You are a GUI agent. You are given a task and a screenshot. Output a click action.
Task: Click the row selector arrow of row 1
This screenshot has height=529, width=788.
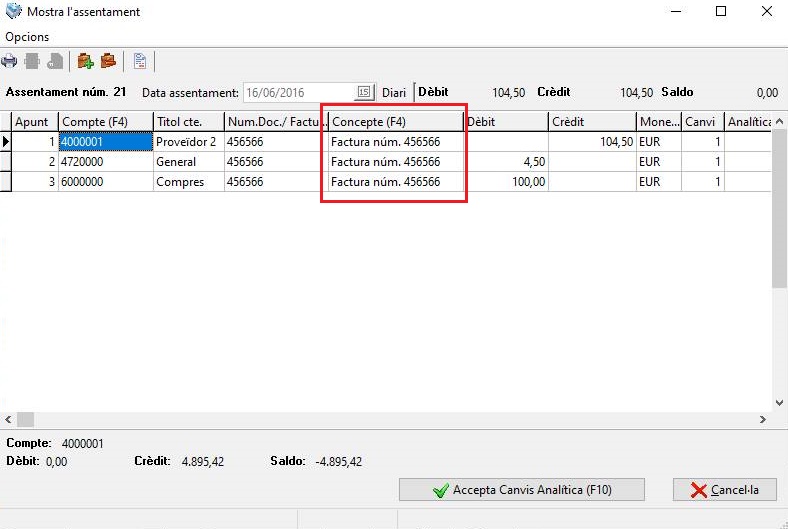[x=6, y=142]
